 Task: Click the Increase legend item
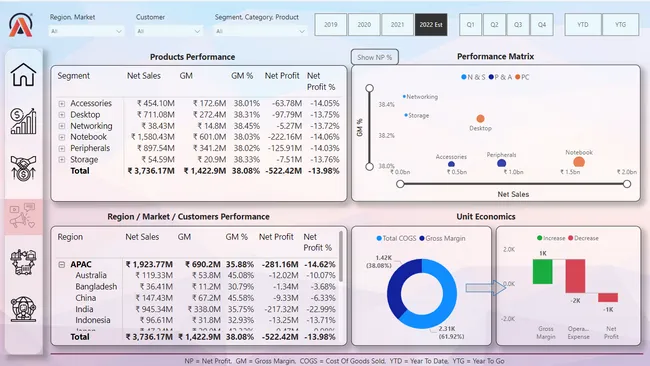[x=551, y=238]
